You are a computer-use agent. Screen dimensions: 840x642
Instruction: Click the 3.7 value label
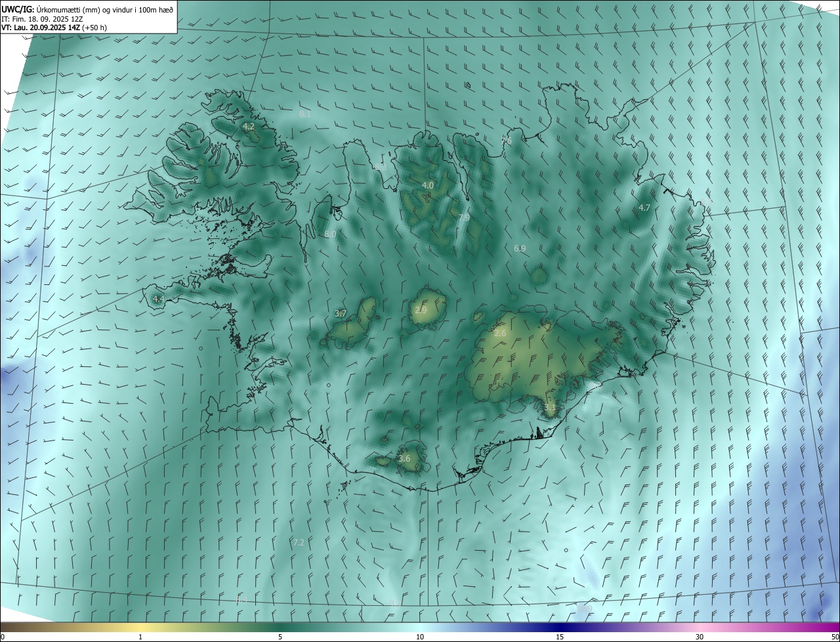(x=341, y=314)
